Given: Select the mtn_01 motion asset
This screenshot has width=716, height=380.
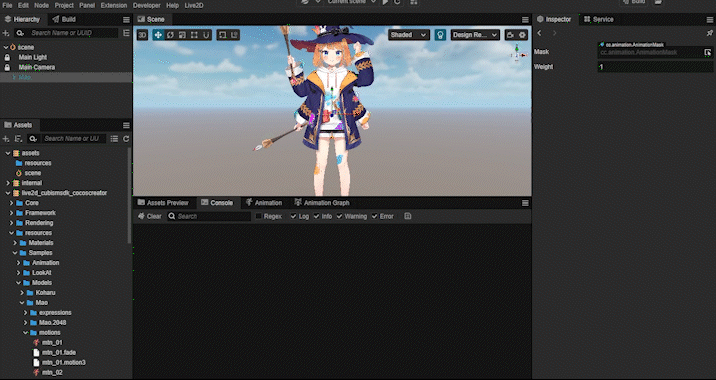Looking at the screenshot, I should point(52,343).
